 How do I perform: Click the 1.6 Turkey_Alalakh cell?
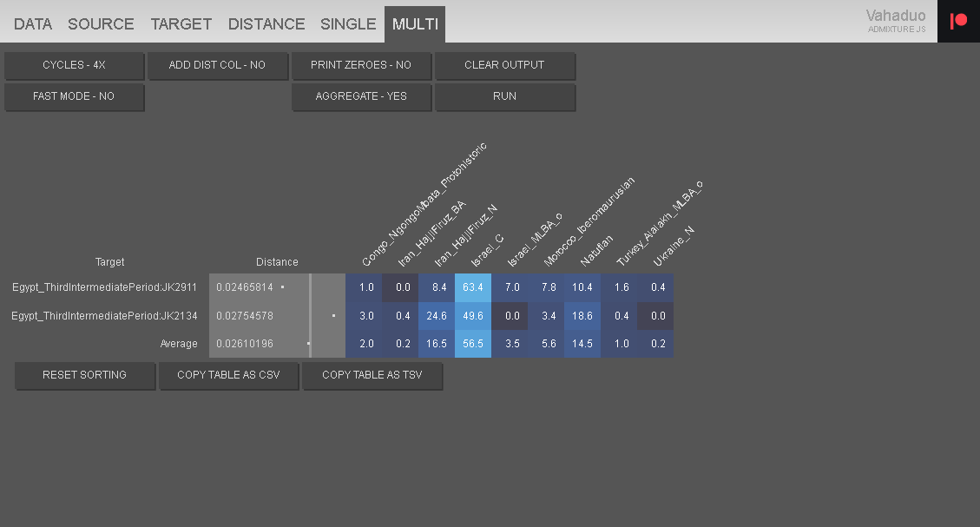(x=619, y=287)
